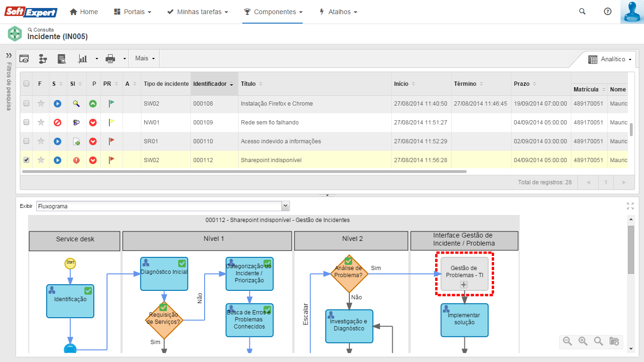Check the checkbox for incident 000108
The width and height of the screenshot is (644, 362).
coord(26,103)
